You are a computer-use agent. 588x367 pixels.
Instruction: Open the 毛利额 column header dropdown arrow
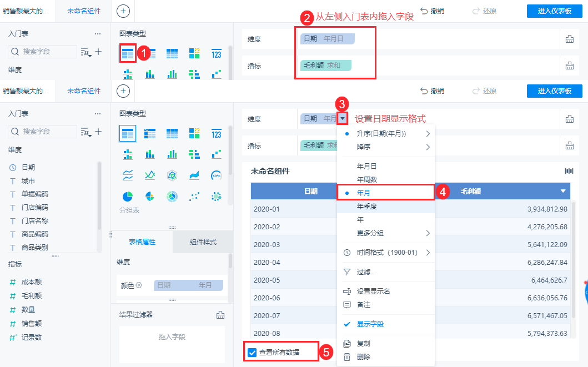click(x=563, y=191)
